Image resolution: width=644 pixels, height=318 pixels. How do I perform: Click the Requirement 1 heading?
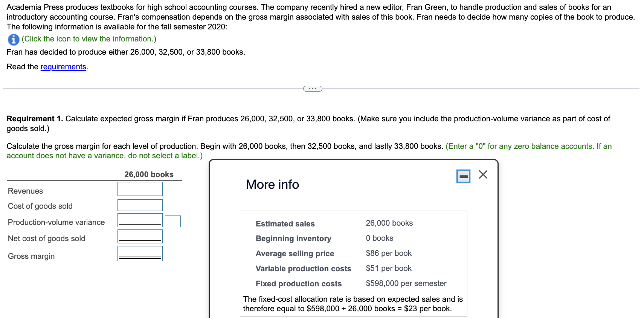pyautogui.click(x=34, y=118)
